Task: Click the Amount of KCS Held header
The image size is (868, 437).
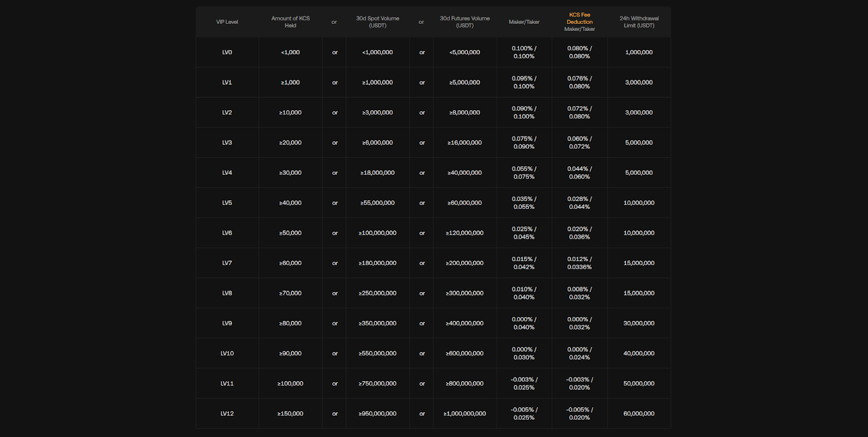Action: click(290, 22)
